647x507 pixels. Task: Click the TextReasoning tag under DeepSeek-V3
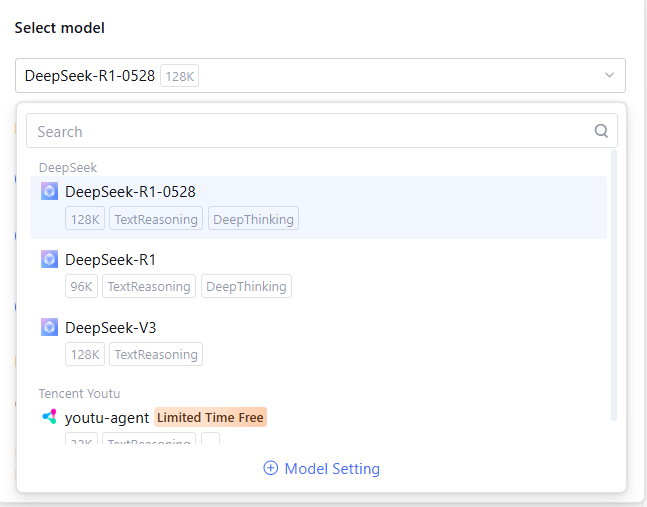(x=155, y=354)
